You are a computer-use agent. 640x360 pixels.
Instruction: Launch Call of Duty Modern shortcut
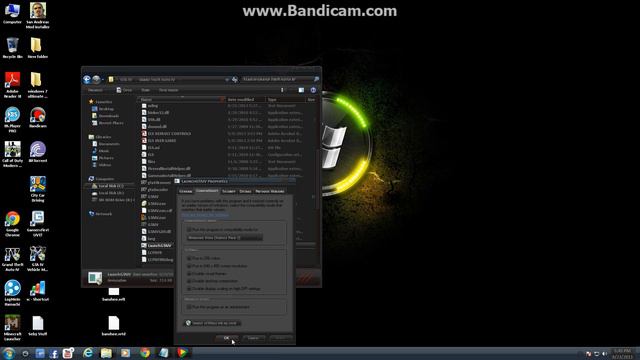[12, 154]
